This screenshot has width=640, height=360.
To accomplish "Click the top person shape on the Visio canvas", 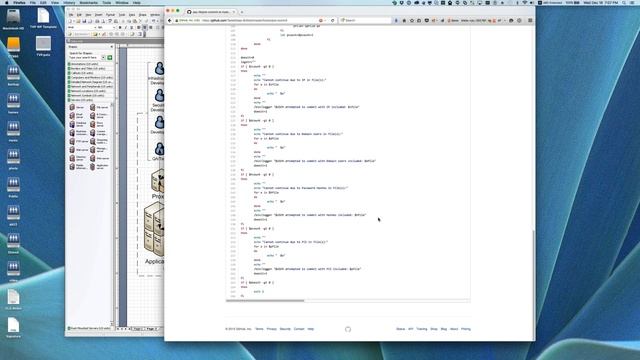I will coord(159,68).
